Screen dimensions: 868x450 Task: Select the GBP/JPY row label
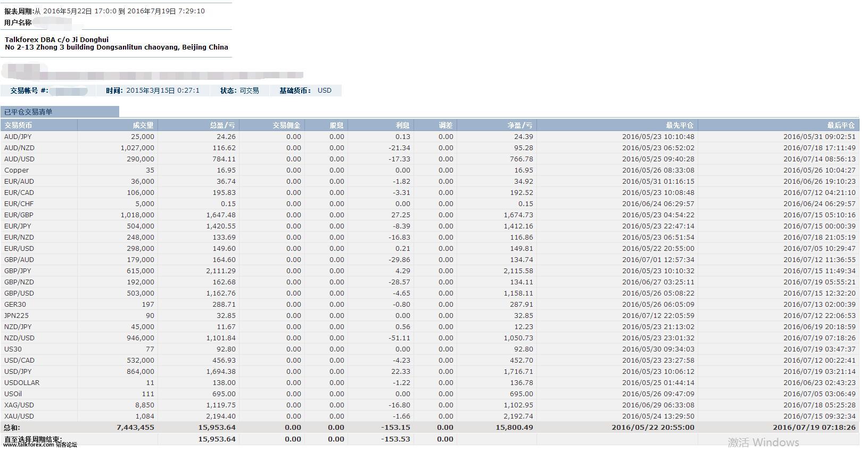(18, 271)
